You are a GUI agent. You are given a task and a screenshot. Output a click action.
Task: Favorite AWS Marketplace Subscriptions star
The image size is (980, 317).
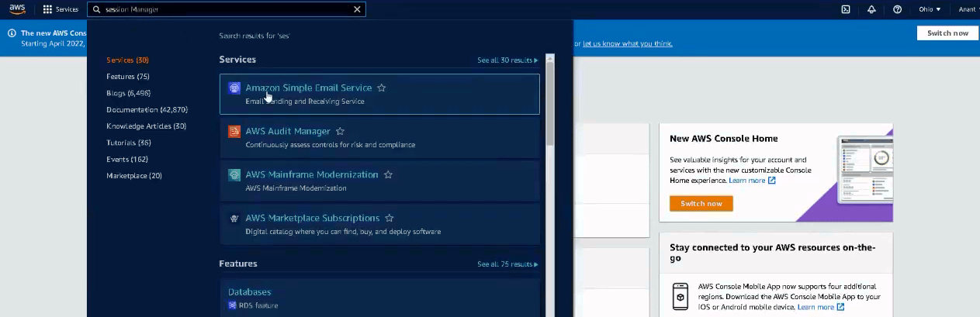click(x=390, y=219)
